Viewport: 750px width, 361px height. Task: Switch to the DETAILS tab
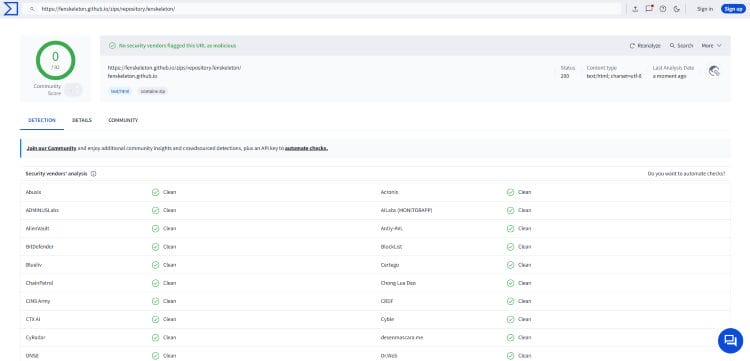pos(82,120)
